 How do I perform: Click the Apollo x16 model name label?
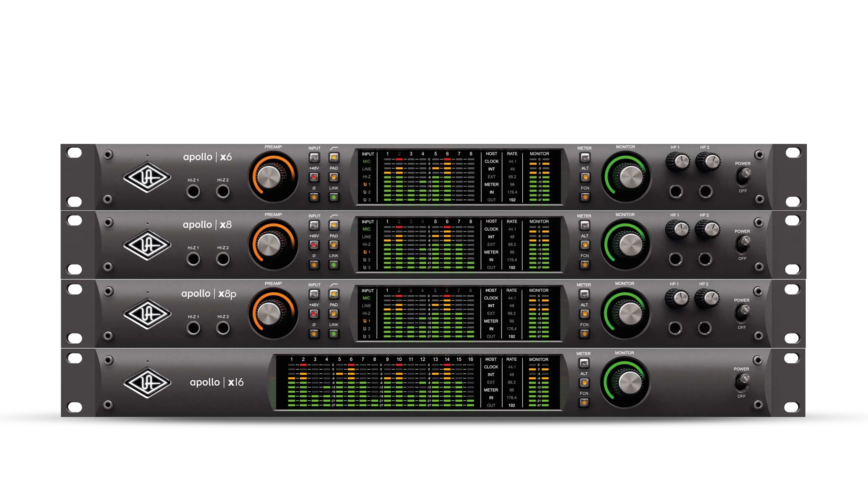217,382
